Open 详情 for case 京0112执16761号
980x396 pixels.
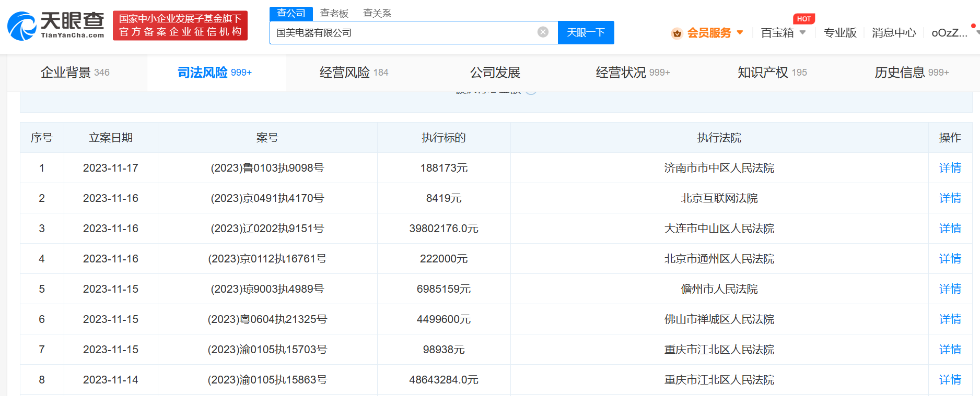[950, 259]
